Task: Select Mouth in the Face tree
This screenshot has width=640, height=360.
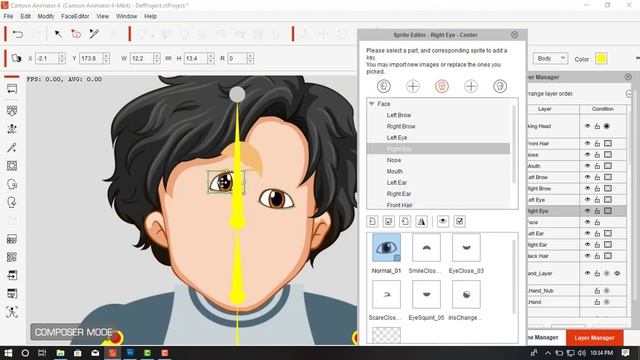Action: [x=395, y=171]
